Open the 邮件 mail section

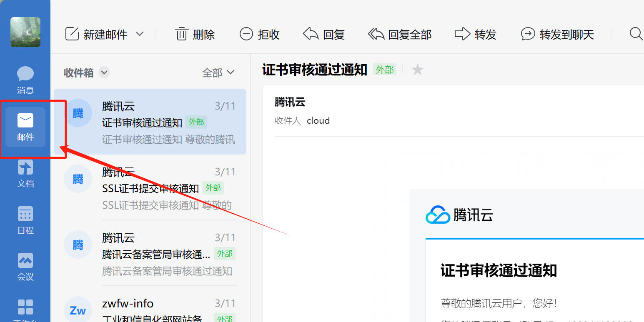[25, 127]
